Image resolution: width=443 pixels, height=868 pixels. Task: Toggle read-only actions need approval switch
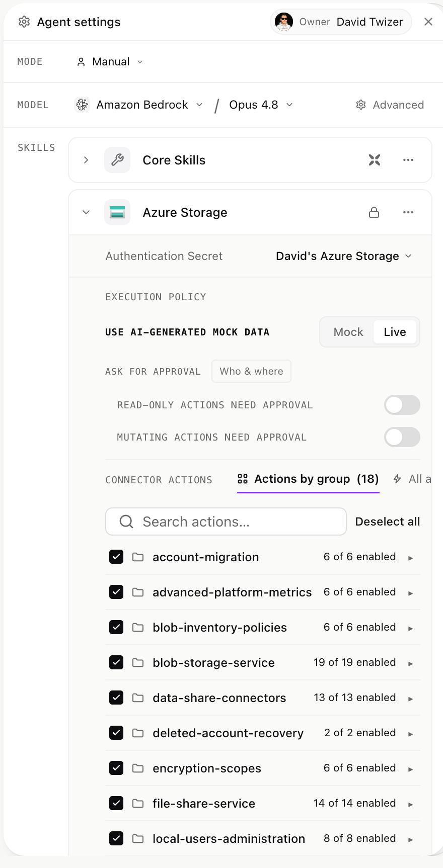[x=402, y=405]
